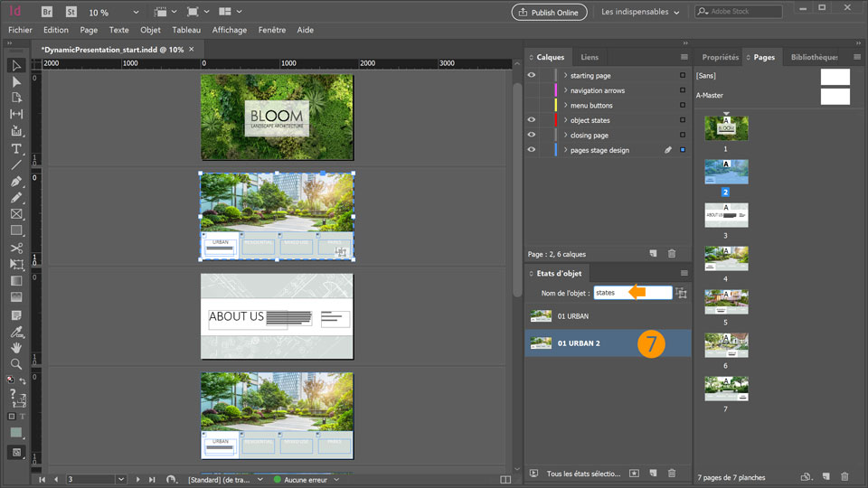868x488 pixels.
Task: Show the hidden menu buttons layer
Action: [x=532, y=105]
